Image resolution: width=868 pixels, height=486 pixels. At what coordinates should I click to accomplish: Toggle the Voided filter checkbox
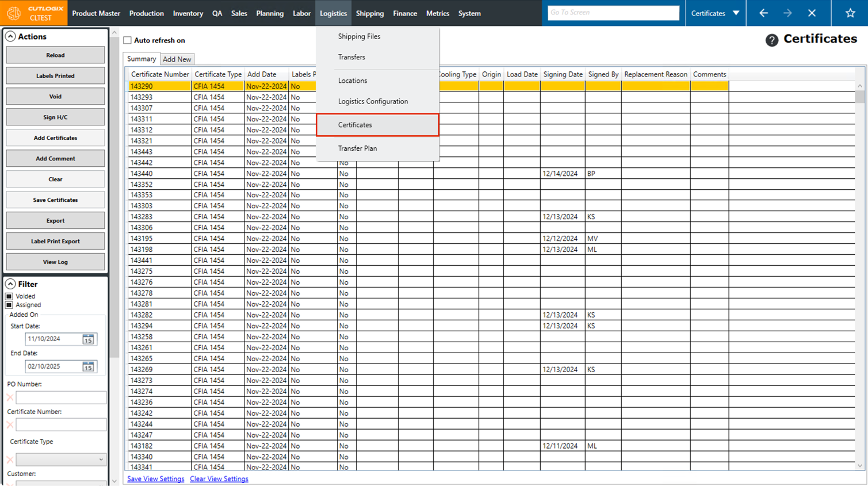coord(9,296)
